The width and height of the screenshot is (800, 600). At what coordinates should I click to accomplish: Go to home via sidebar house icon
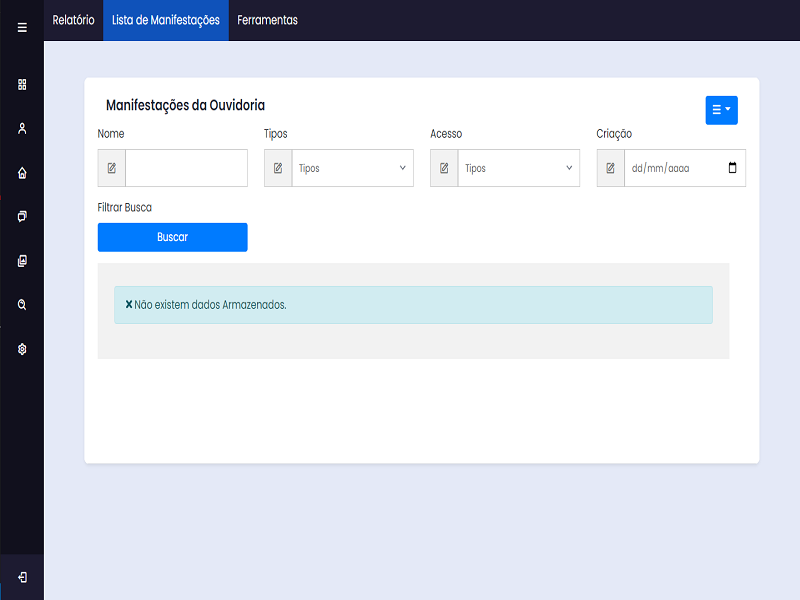tap(22, 173)
